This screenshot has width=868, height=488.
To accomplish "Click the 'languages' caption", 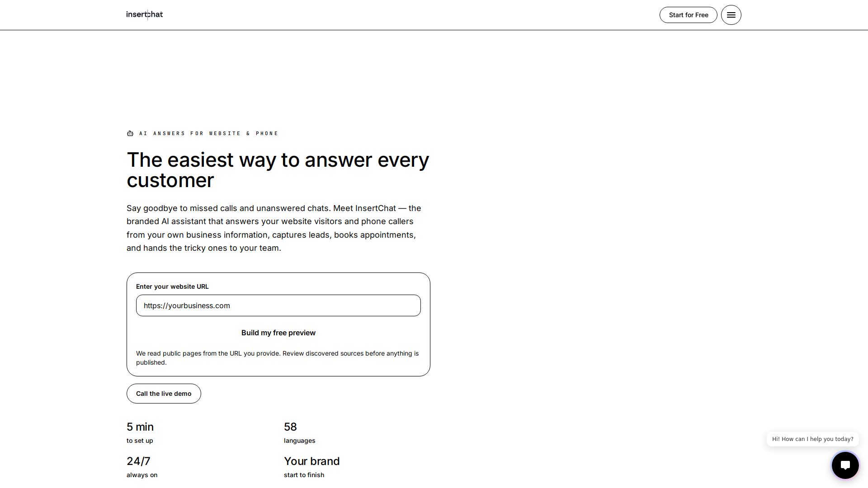I will click(x=300, y=441).
